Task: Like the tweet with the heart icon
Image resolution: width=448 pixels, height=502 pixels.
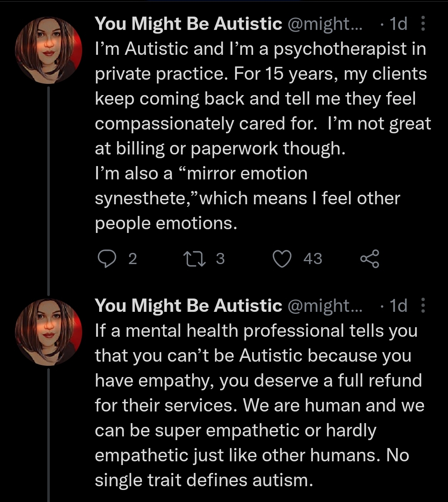Action: click(282, 259)
